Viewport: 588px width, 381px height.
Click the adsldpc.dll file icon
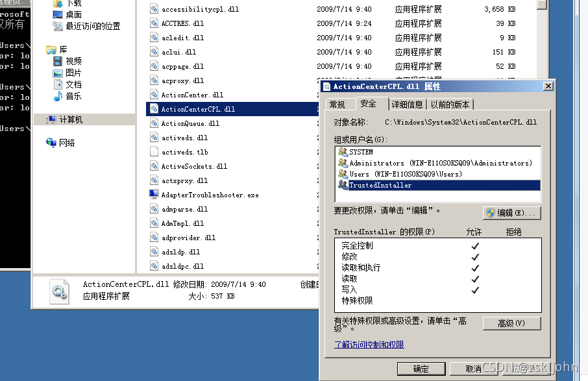(154, 266)
